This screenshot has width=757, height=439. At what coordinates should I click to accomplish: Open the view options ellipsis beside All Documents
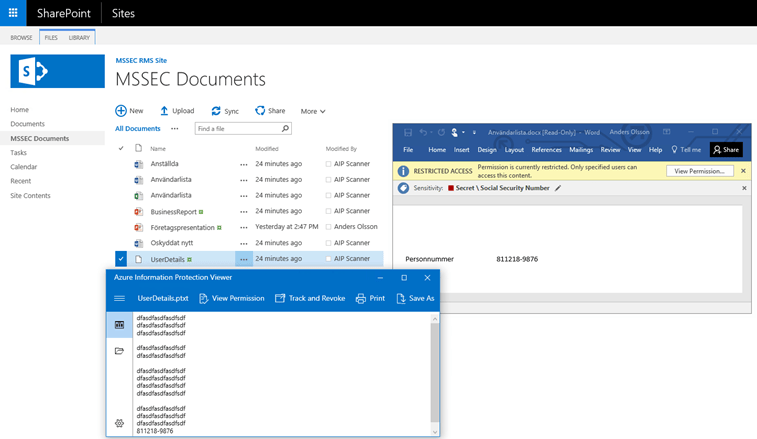[x=175, y=129]
